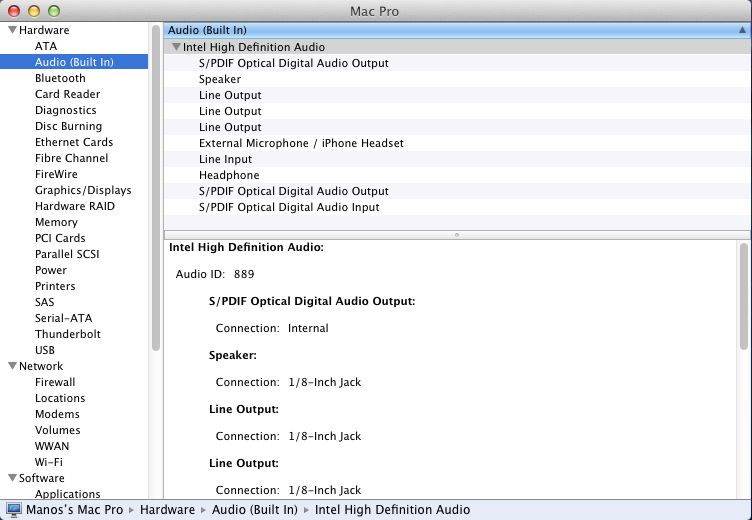The width and height of the screenshot is (752, 520).
Task: Open PCI Cards info
Action: 60,238
